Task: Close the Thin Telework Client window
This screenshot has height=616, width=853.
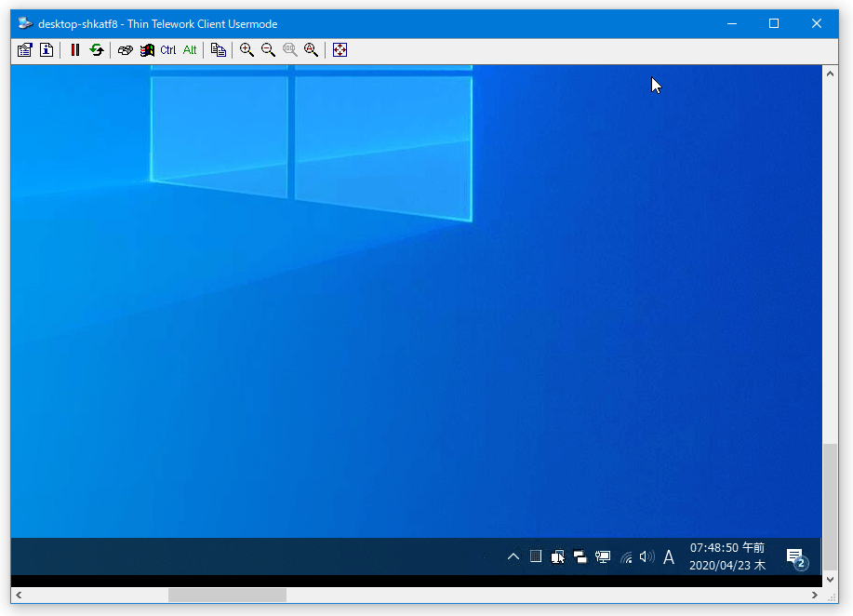Action: click(x=817, y=23)
